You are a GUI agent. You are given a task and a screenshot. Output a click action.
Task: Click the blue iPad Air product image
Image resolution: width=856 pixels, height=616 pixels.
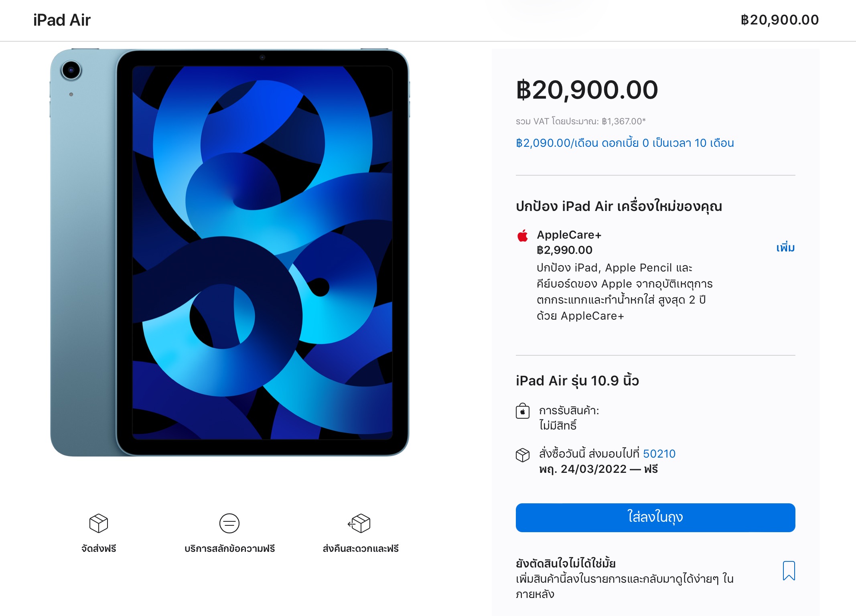point(229,253)
